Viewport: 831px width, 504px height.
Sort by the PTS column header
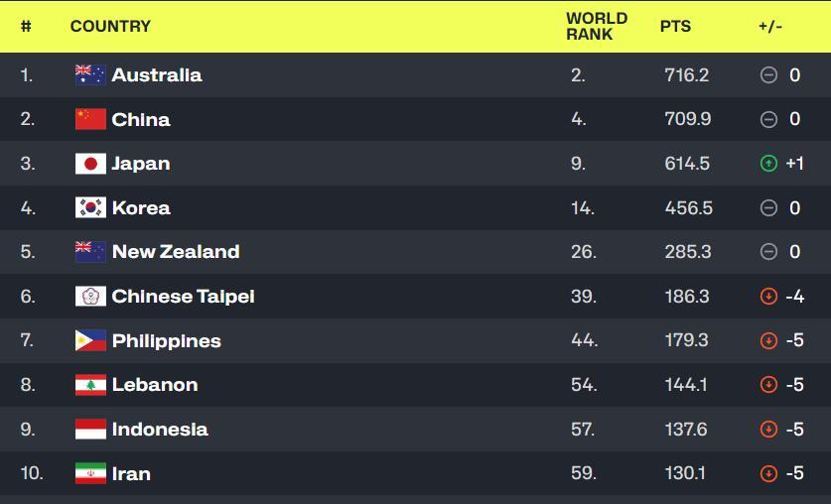(x=675, y=27)
